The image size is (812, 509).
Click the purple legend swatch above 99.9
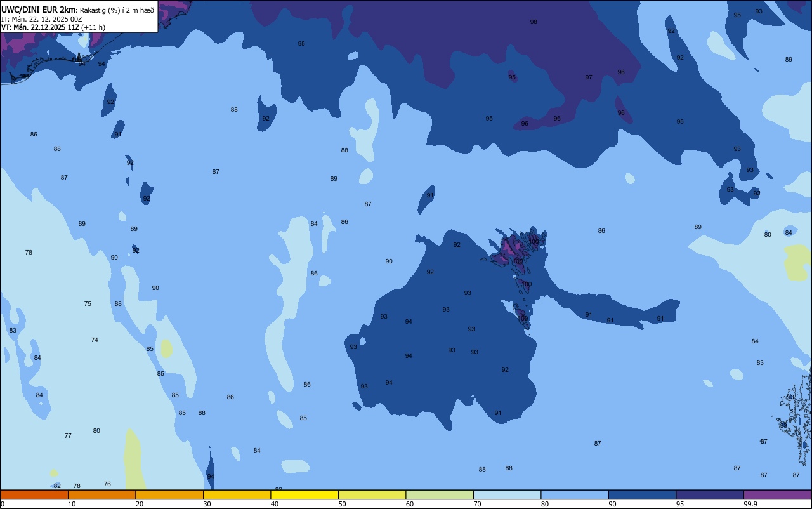coord(778,494)
